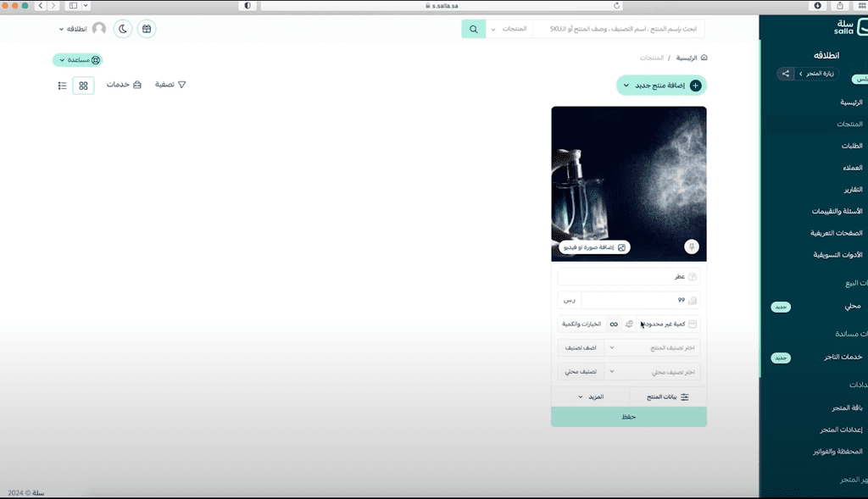This screenshot has height=499, width=868.
Task: Open the gift icon in header
Action: click(x=147, y=29)
